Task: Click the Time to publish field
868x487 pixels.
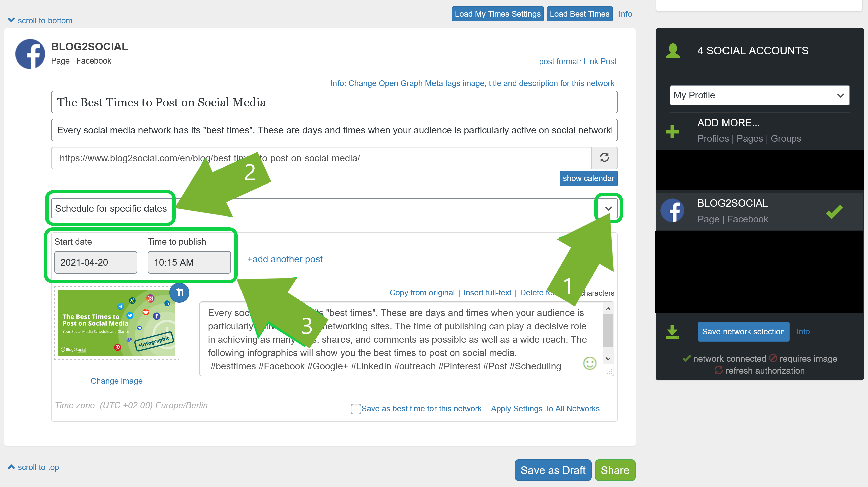Action: coord(189,262)
